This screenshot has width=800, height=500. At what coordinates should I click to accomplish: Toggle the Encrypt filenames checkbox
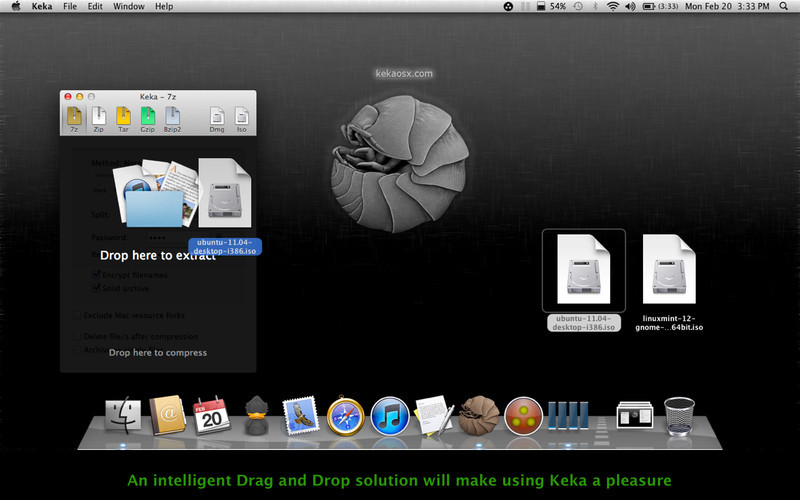(97, 274)
